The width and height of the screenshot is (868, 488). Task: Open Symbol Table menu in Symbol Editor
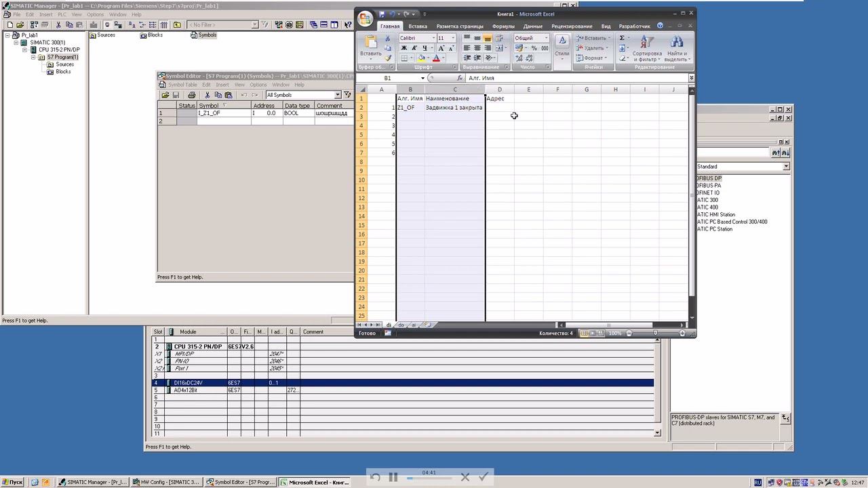(182, 85)
